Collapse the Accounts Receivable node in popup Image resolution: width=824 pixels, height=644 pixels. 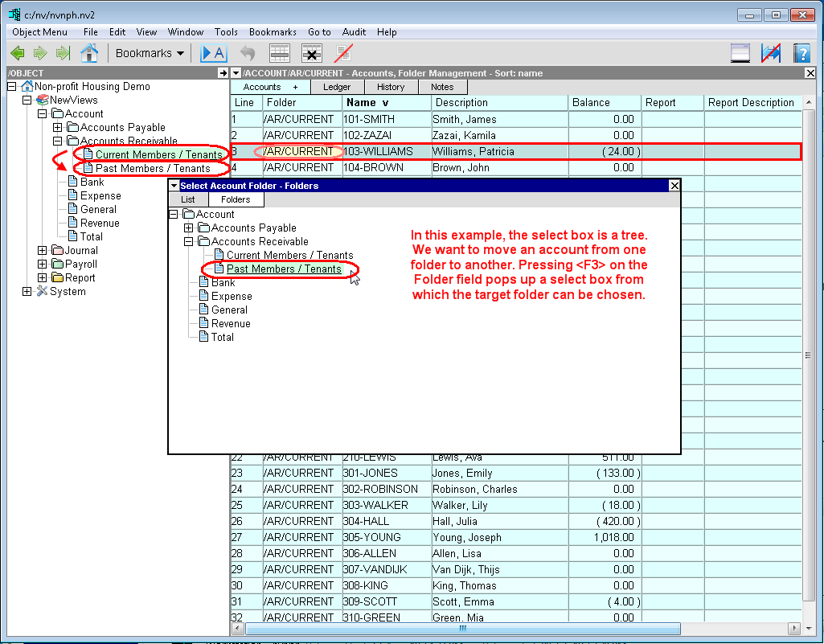(x=189, y=242)
